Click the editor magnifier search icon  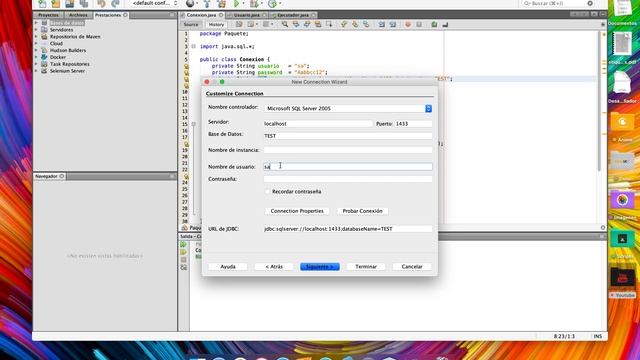pos(285,24)
